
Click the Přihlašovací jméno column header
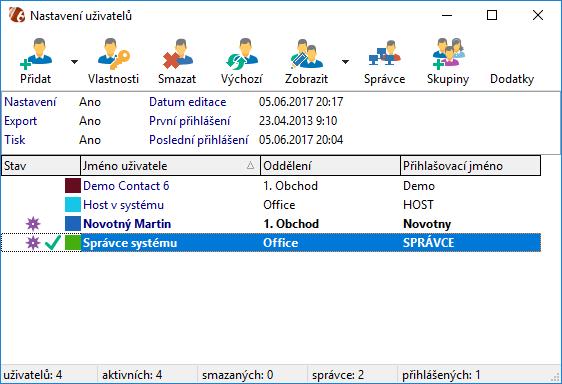470,166
